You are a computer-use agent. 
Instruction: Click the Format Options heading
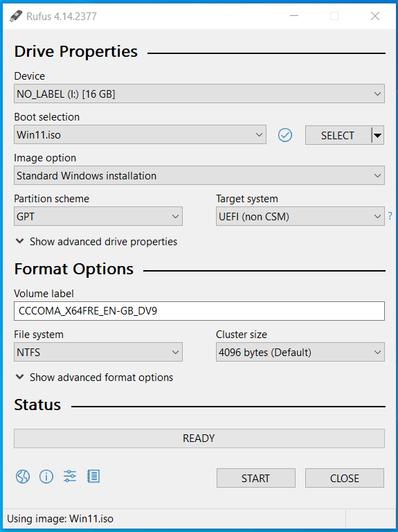click(74, 269)
